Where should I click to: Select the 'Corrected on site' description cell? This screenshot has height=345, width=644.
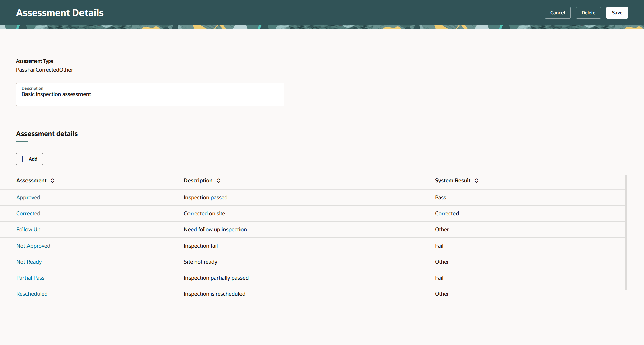click(x=205, y=214)
